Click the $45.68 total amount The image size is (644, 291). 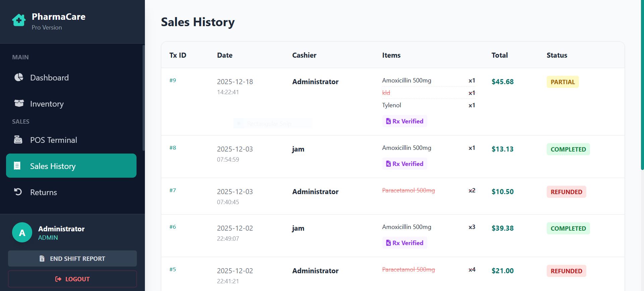502,82
